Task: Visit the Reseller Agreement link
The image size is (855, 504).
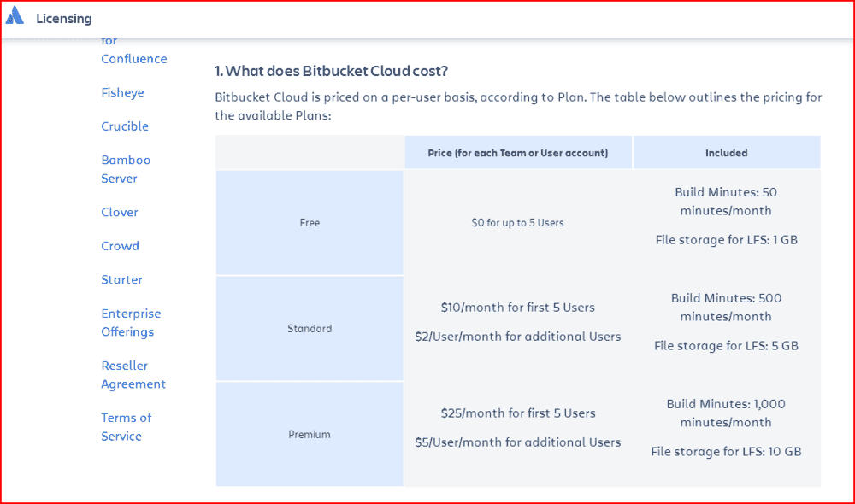Action: (133, 375)
